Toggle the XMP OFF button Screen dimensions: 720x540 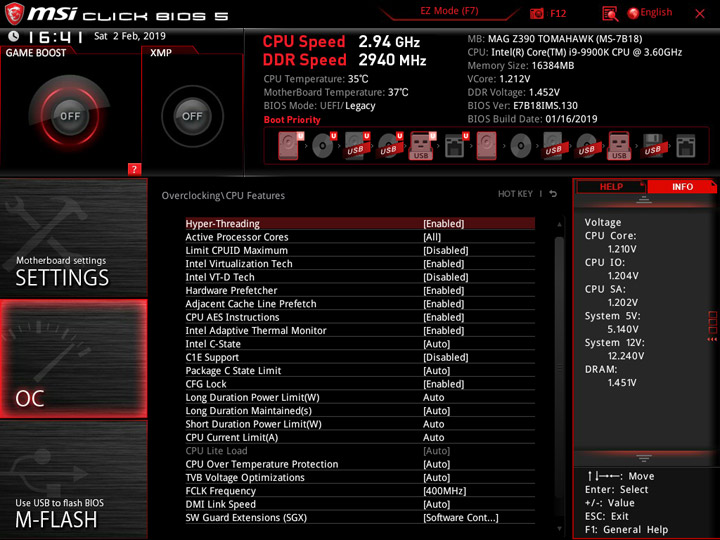coord(192,116)
